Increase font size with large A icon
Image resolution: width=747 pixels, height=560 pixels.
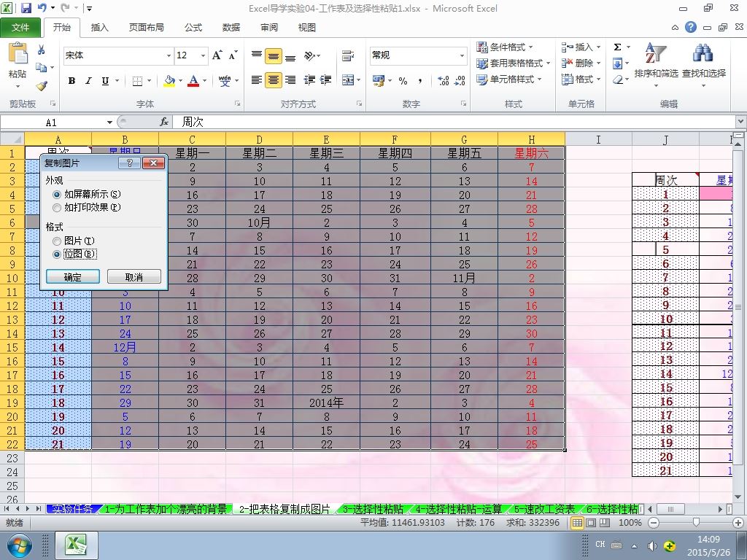[x=217, y=55]
